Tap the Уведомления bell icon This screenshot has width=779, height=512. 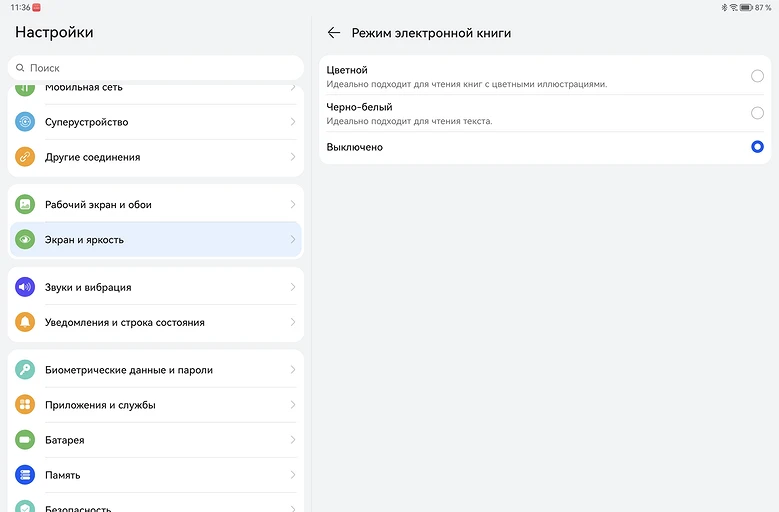[x=25, y=322]
